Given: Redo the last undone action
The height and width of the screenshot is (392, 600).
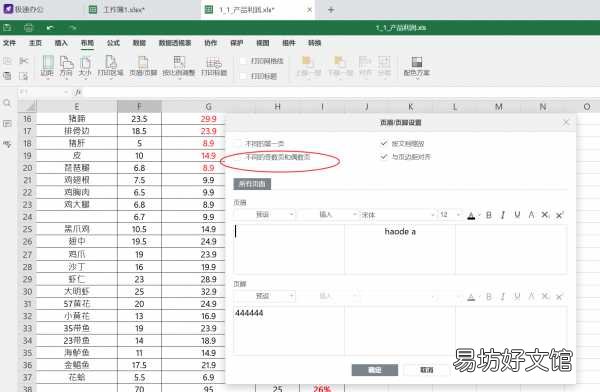Looking at the screenshot, I should 73,28.
